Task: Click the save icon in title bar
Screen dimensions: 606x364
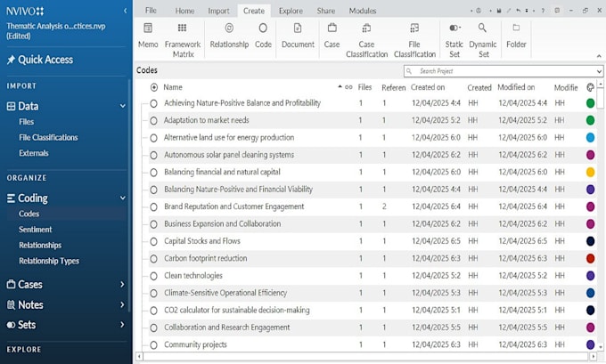Action: pyautogui.click(x=499, y=11)
